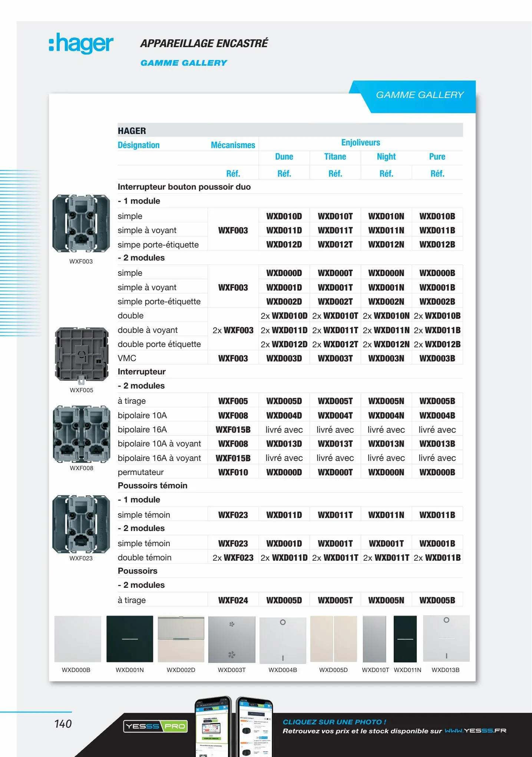Image resolution: width=532 pixels, height=757 pixels.
Task: Click the APPAREILLAGE ENCASTRÉ heading
Action: (x=204, y=43)
